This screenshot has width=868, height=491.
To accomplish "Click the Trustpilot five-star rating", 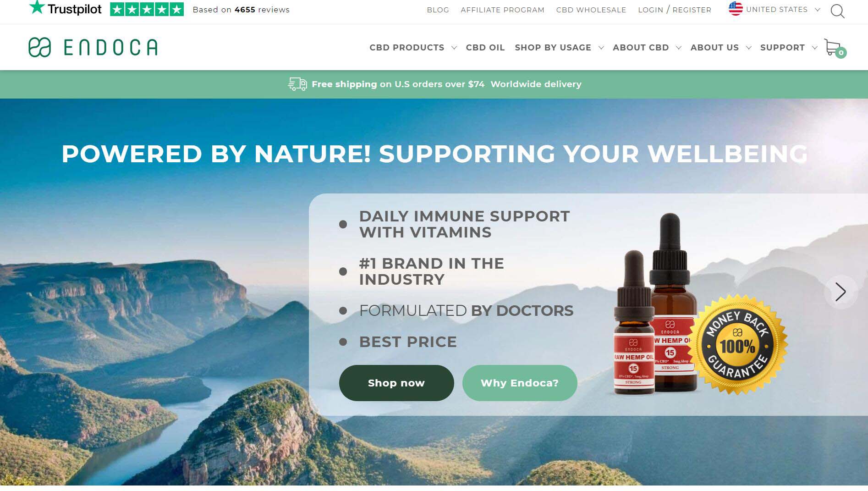I will [x=147, y=9].
